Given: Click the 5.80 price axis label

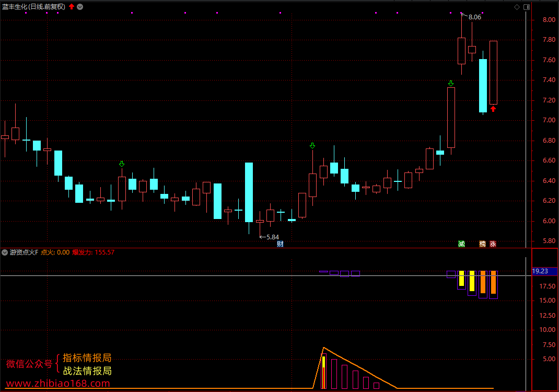Looking at the screenshot, I should tap(549, 241).
